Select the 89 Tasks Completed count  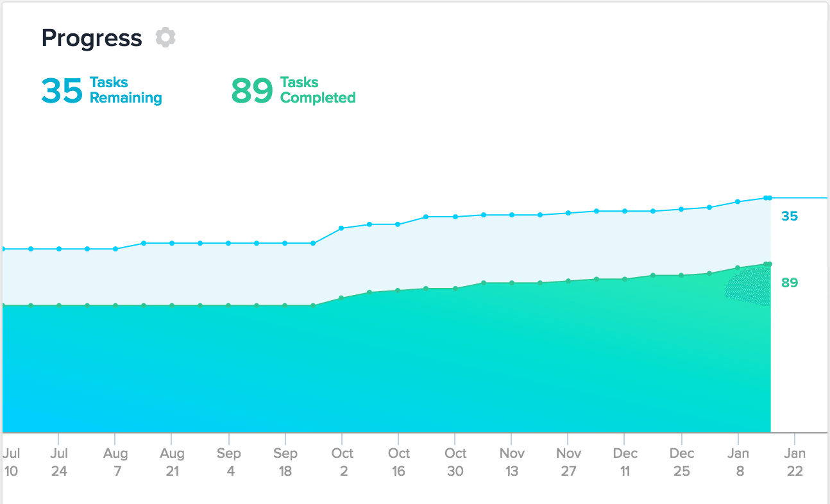coord(252,90)
